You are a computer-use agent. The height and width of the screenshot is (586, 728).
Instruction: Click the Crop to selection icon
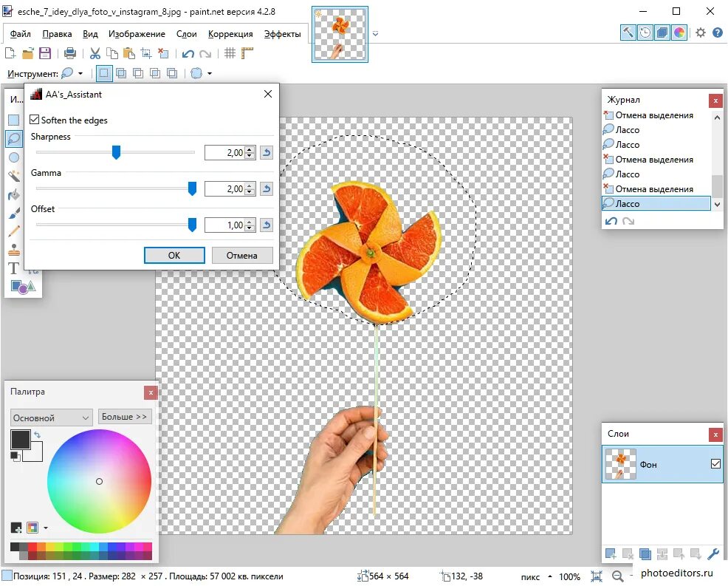pyautogui.click(x=146, y=53)
